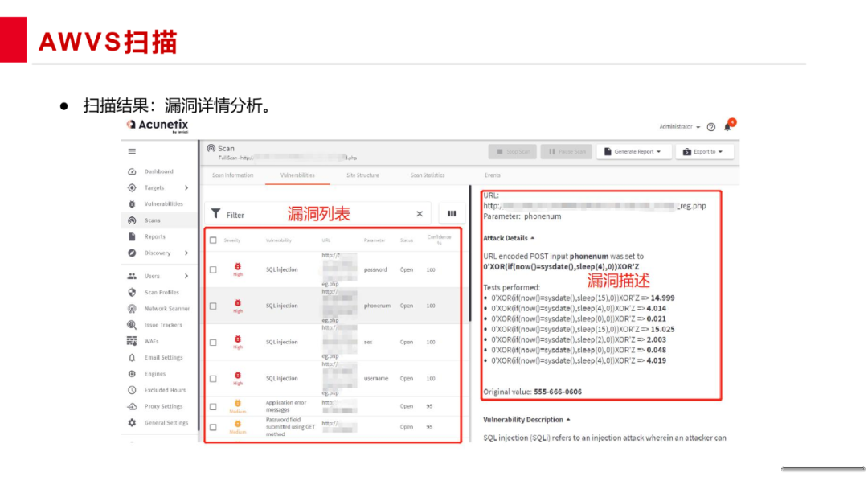Open the Export to dropdown
The image size is (868, 489).
(x=704, y=152)
